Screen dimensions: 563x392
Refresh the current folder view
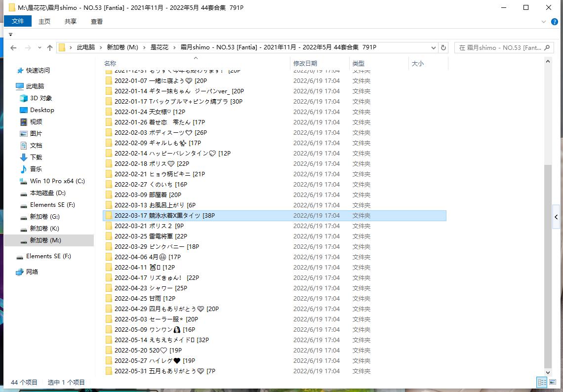pyautogui.click(x=443, y=48)
